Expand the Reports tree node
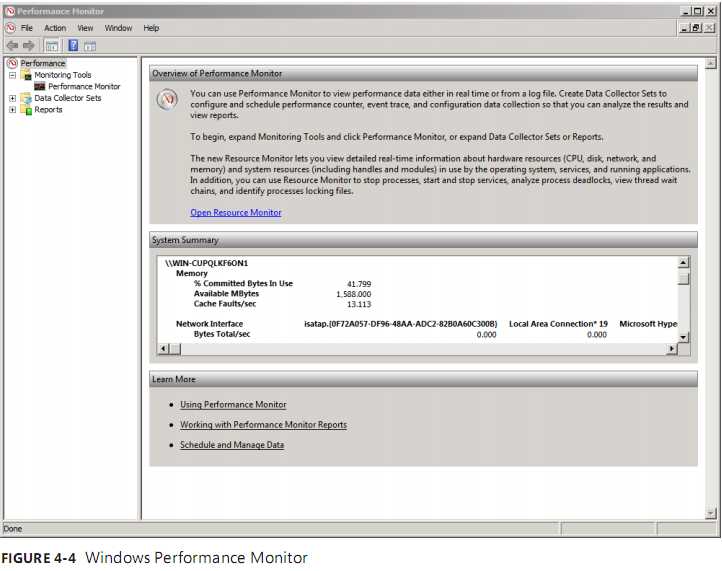The image size is (722, 571). 12,110
